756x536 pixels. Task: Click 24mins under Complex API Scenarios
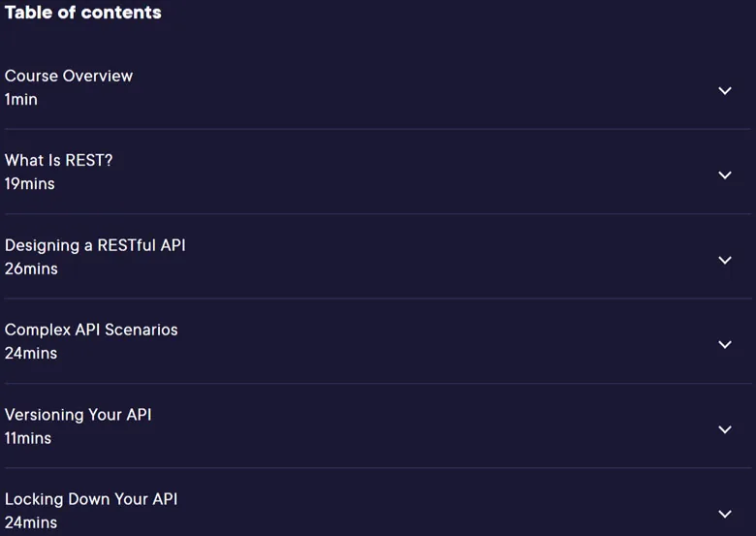click(31, 354)
